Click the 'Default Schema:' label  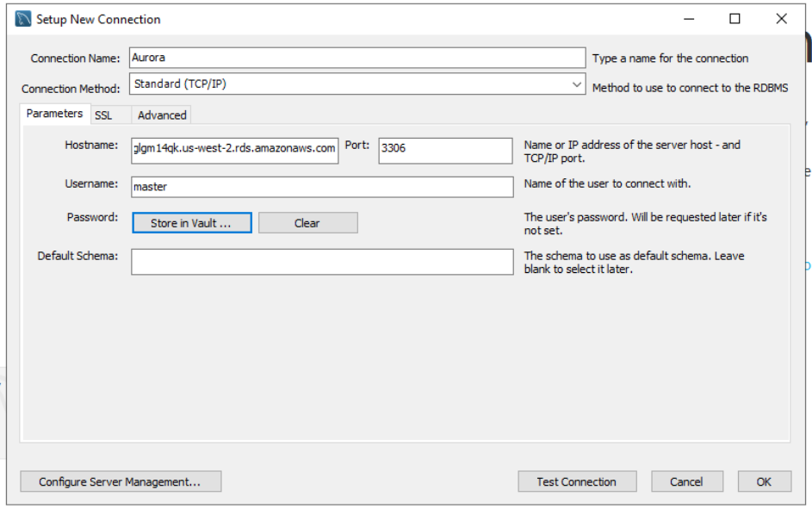point(77,256)
